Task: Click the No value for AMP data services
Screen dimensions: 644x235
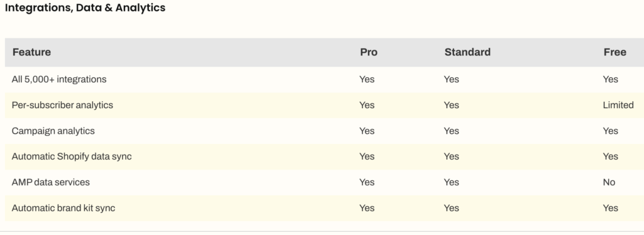Action: [609, 182]
